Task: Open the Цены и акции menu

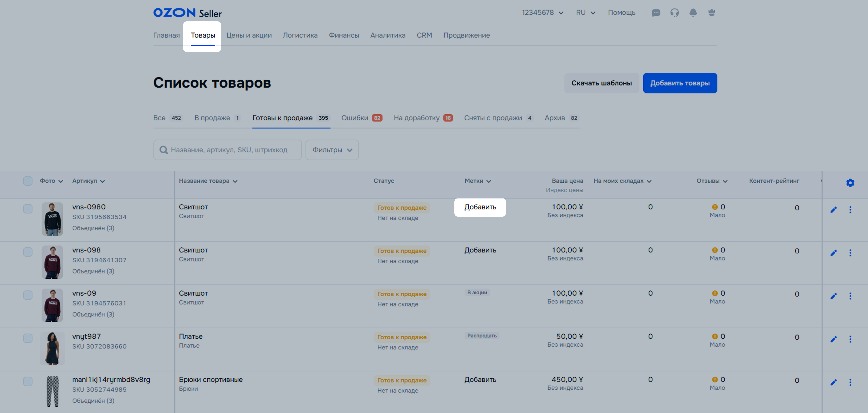Action: tap(249, 35)
